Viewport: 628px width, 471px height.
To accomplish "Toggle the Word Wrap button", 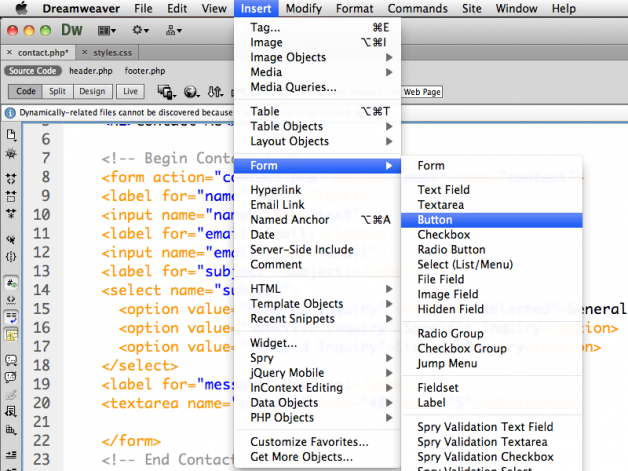I will click(x=11, y=317).
